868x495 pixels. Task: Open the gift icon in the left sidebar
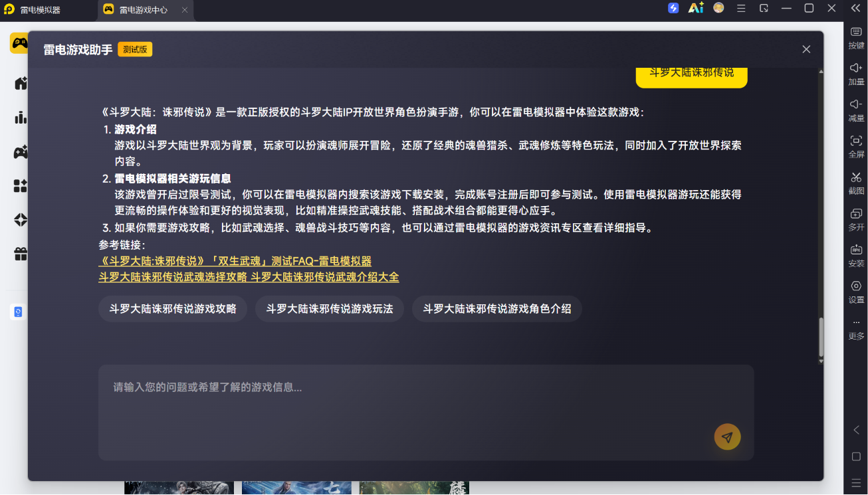(x=21, y=254)
